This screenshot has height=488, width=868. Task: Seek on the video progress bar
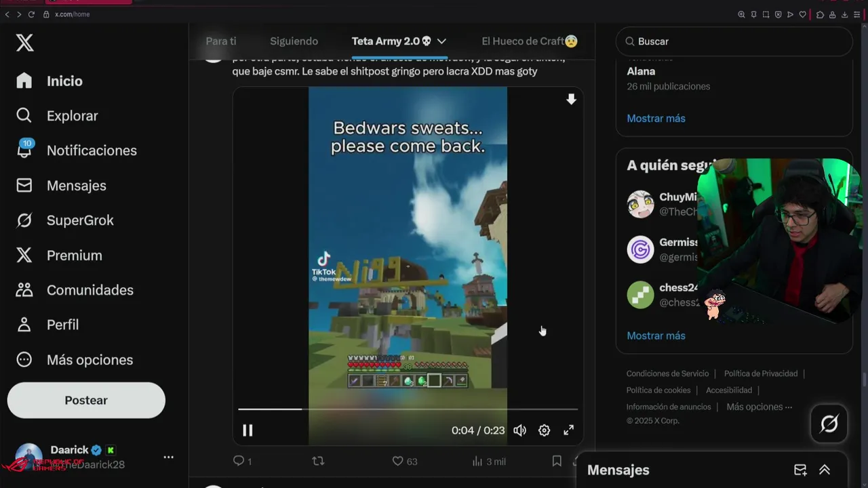(408, 409)
